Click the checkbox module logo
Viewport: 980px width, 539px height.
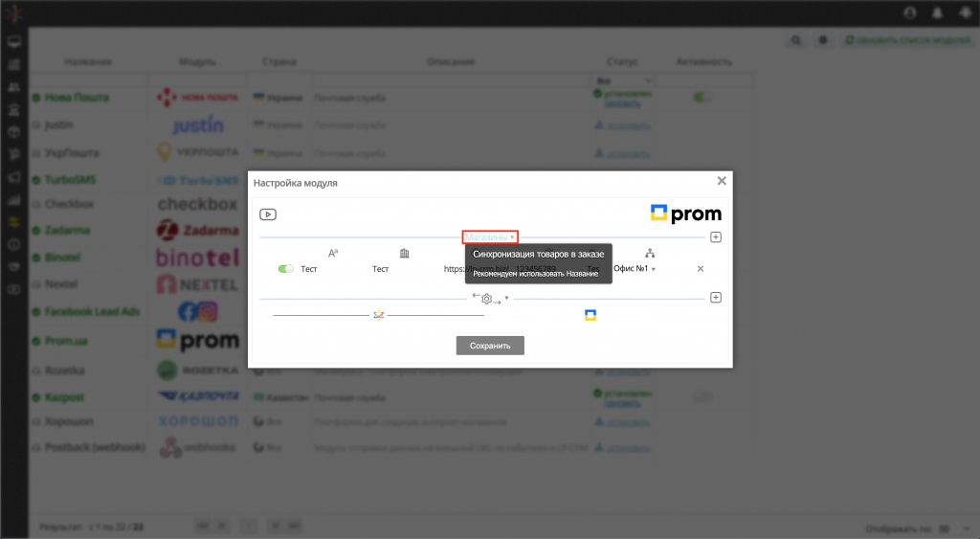click(197, 204)
